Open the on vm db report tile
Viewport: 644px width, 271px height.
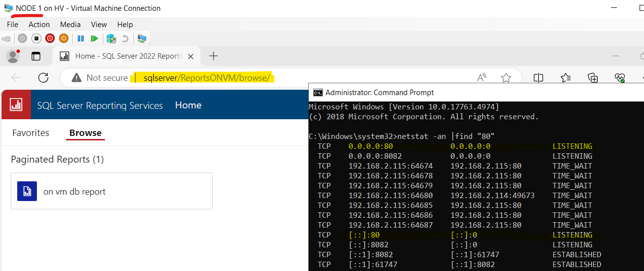(112, 191)
